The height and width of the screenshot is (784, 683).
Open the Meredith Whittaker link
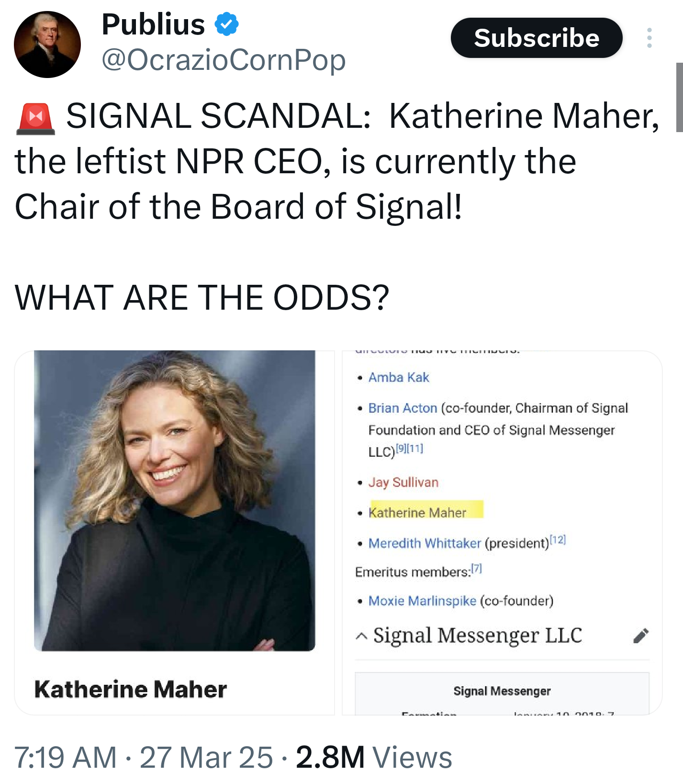click(x=425, y=543)
